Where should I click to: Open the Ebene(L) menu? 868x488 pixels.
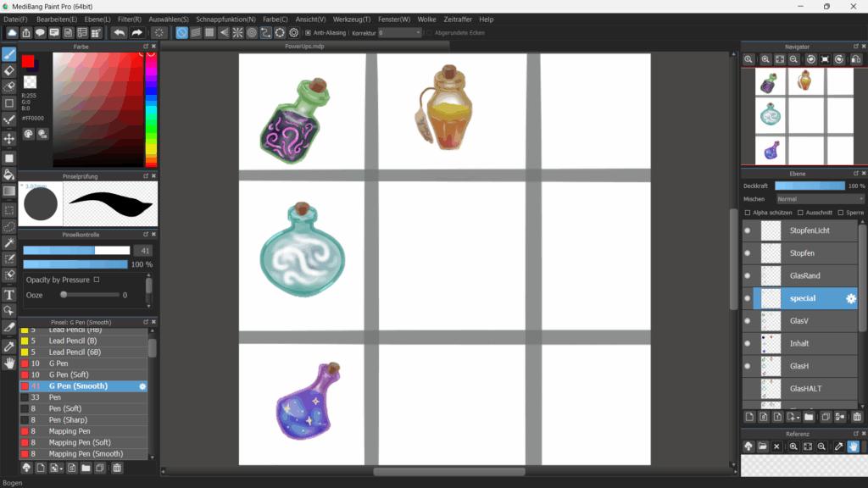pyautogui.click(x=97, y=19)
